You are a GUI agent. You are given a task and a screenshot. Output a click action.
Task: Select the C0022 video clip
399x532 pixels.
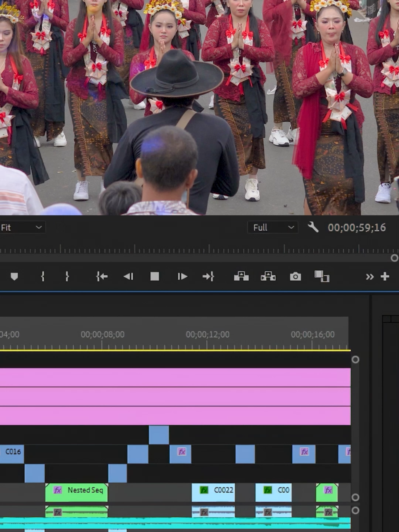[213, 492]
